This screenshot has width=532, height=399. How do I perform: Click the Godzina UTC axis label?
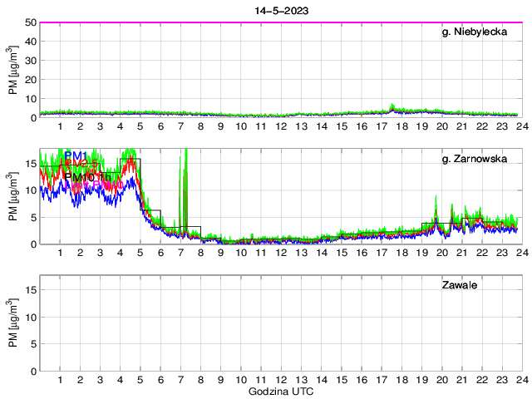(x=279, y=391)
